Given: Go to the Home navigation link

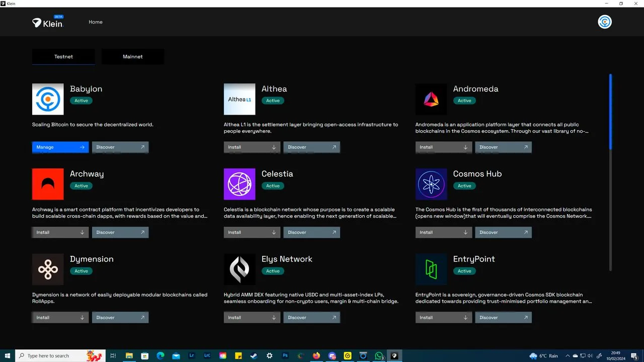Looking at the screenshot, I should [x=96, y=22].
